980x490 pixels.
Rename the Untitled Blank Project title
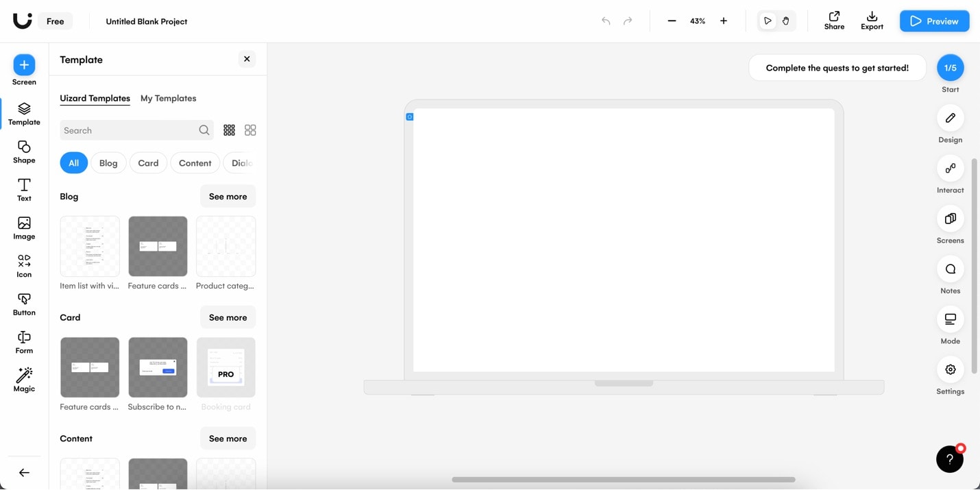(x=147, y=21)
